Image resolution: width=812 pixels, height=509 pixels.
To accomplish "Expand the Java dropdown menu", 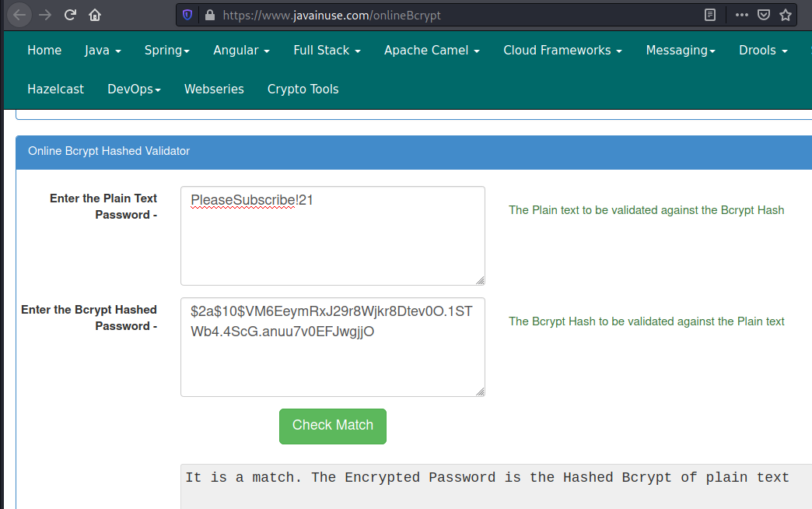I will pyautogui.click(x=103, y=50).
